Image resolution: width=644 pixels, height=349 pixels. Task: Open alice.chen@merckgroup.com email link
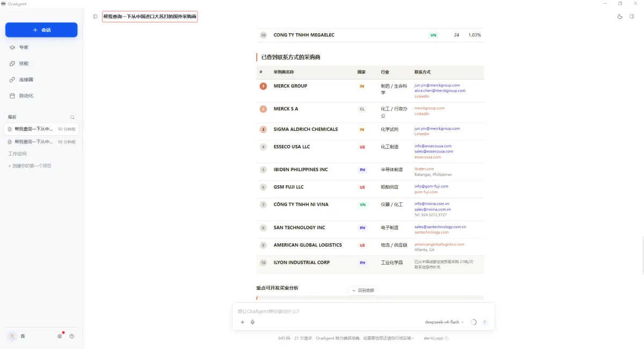pos(440,91)
